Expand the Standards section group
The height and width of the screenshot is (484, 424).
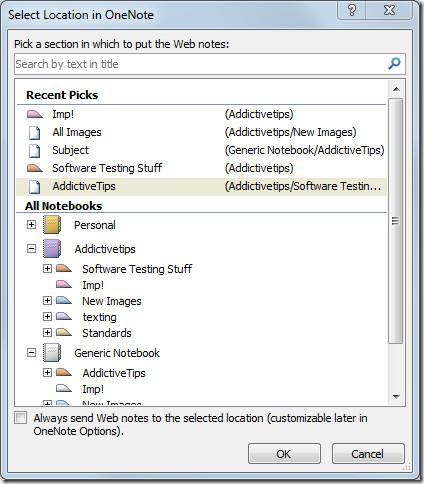47,332
